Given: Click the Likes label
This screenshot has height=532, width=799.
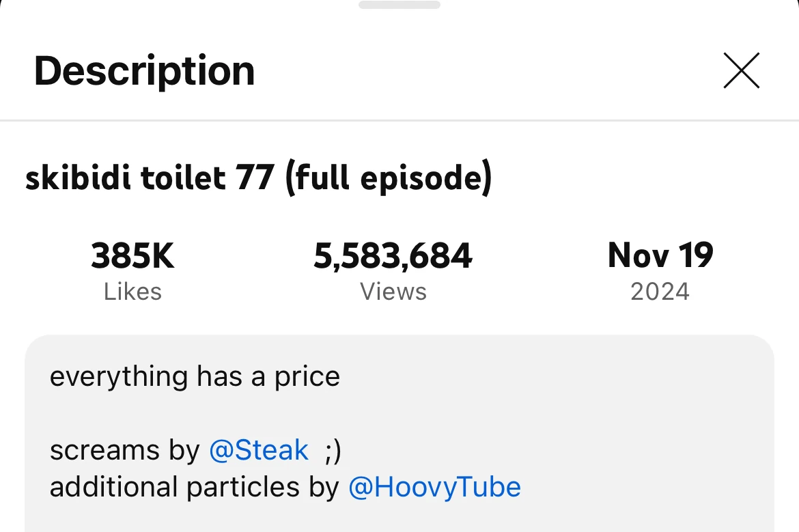Looking at the screenshot, I should point(132,292).
